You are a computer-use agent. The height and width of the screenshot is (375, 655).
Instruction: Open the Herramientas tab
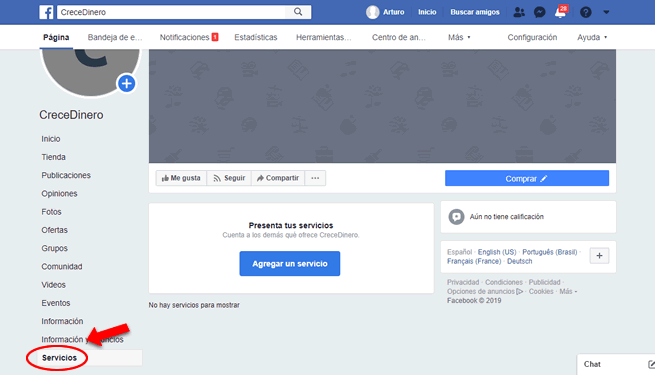point(323,37)
